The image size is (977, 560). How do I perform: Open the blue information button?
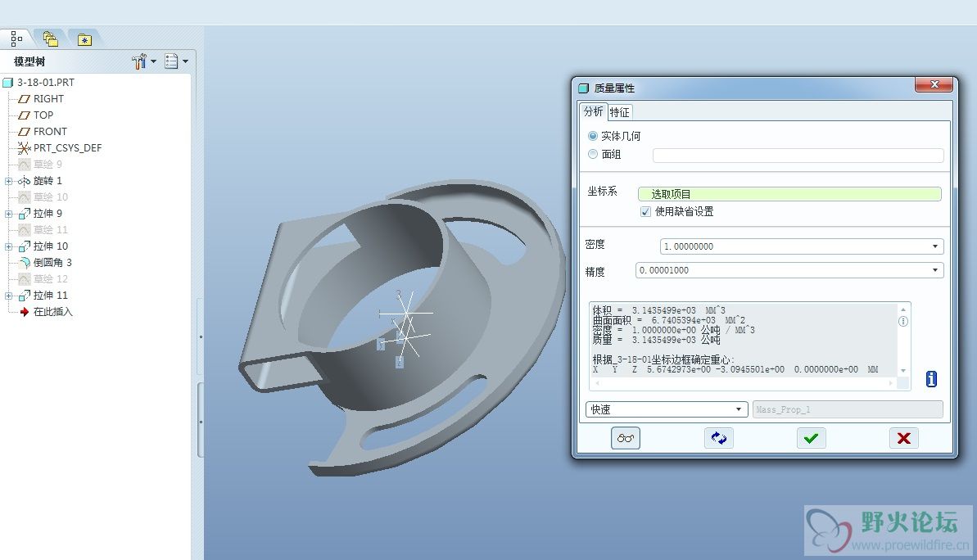931,379
